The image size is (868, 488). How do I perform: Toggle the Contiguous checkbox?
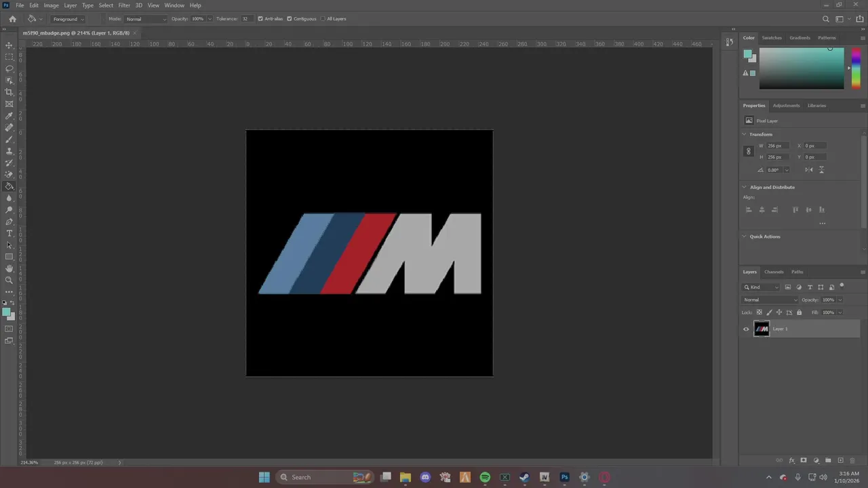click(x=290, y=19)
